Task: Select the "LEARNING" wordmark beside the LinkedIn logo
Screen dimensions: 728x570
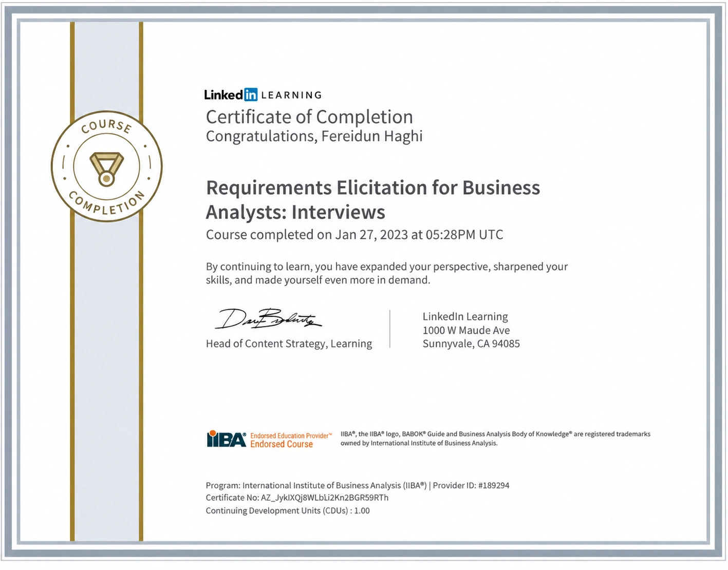Action: tap(291, 95)
